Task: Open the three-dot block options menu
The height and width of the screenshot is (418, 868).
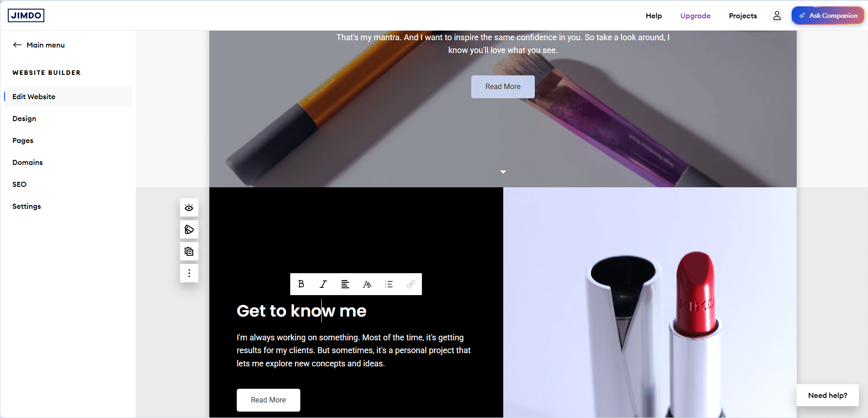Action: point(189,273)
